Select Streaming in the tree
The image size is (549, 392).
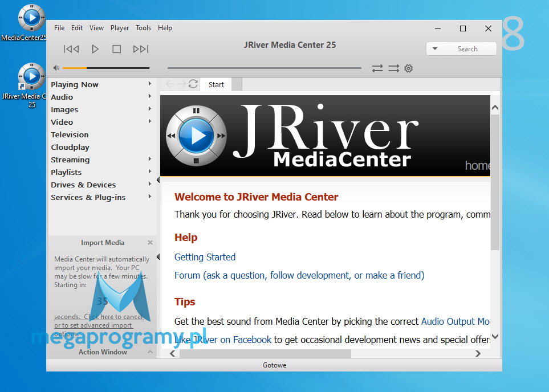(x=70, y=160)
